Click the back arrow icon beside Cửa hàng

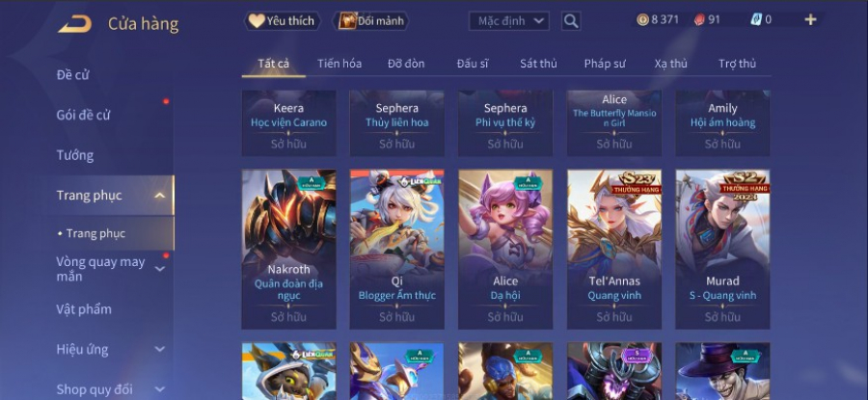click(74, 24)
